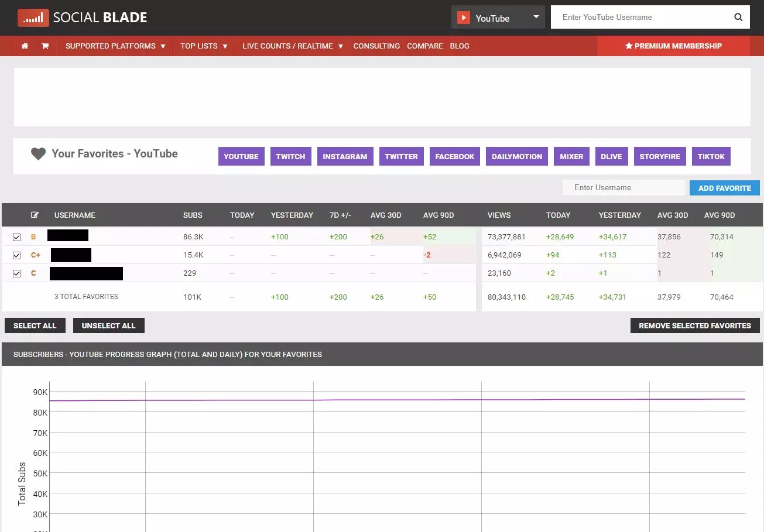This screenshot has width=764, height=532.
Task: Open the Blog link
Action: point(460,46)
